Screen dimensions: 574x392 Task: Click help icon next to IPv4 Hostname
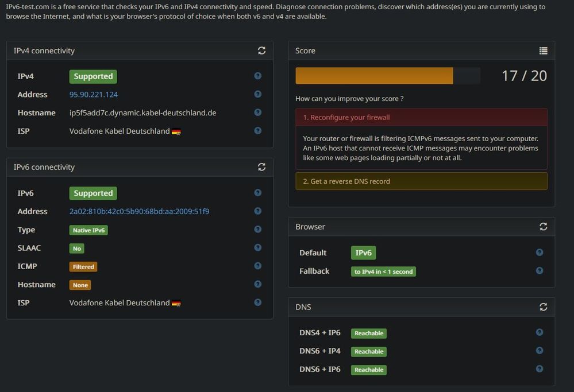tap(257, 112)
